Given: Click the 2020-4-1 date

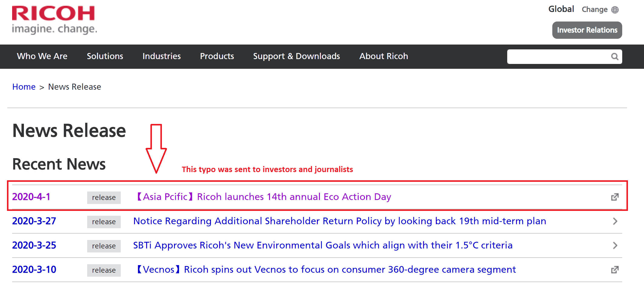Looking at the screenshot, I should 31,197.
